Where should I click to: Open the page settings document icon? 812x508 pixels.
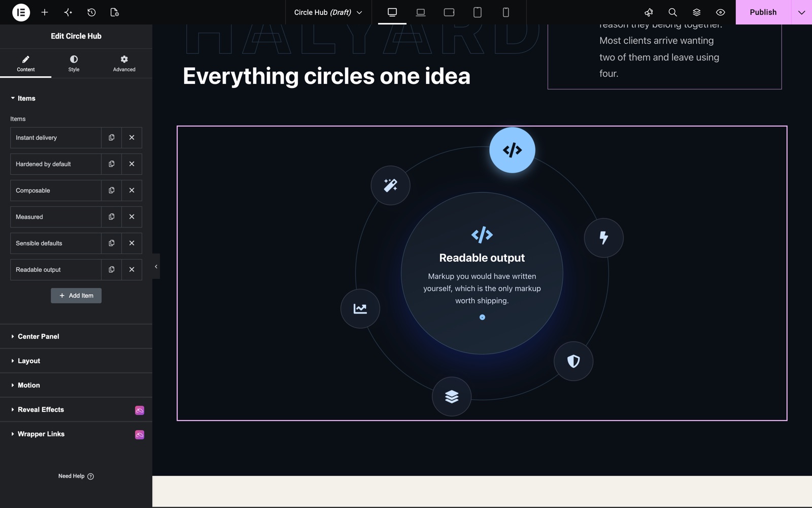(x=115, y=12)
